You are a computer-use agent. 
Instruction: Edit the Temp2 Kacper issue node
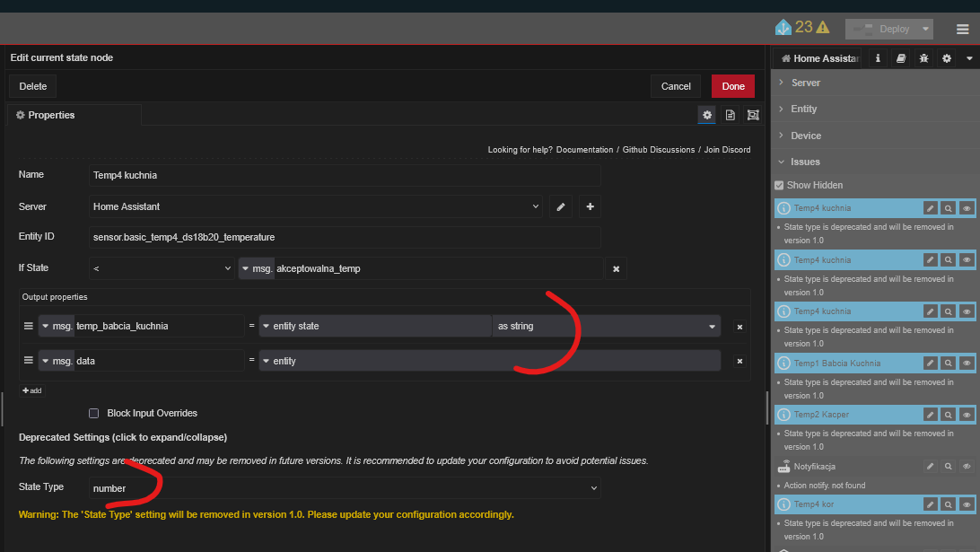point(930,415)
